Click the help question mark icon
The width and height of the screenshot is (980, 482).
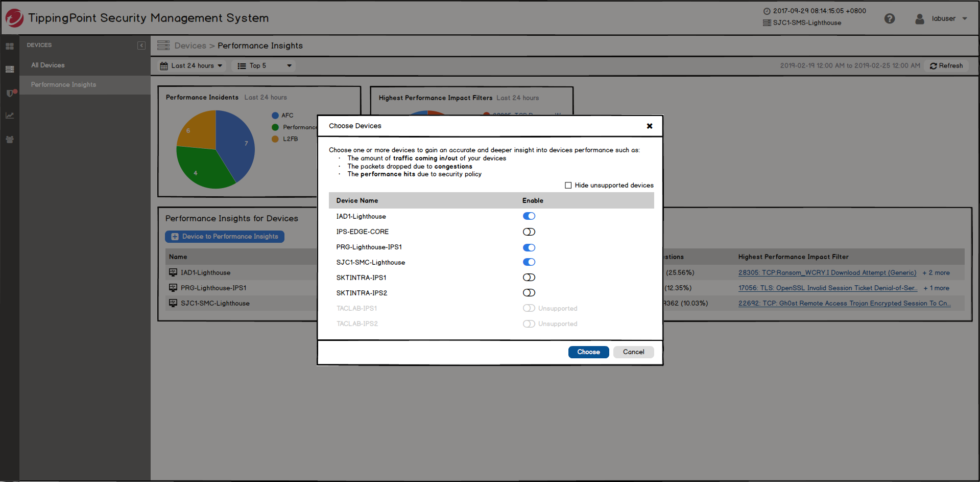pyautogui.click(x=890, y=18)
